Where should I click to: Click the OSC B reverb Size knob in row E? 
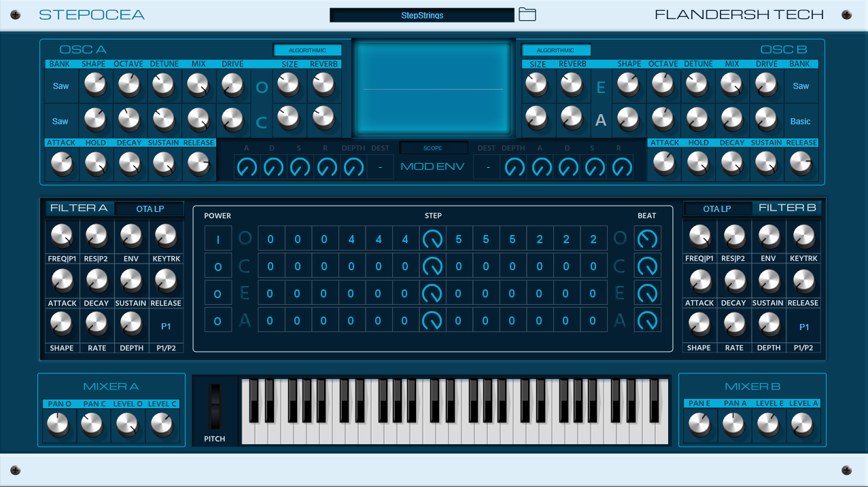coord(537,85)
